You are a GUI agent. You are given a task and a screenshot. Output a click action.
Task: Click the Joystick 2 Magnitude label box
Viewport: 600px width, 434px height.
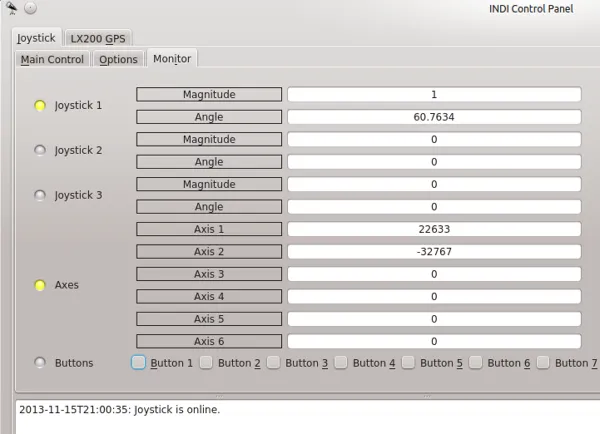point(209,139)
